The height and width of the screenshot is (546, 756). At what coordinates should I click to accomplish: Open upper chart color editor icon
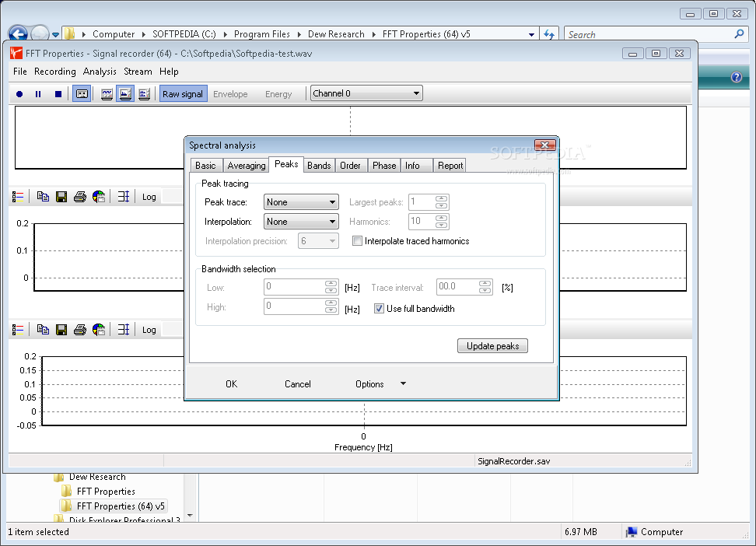pos(99,196)
